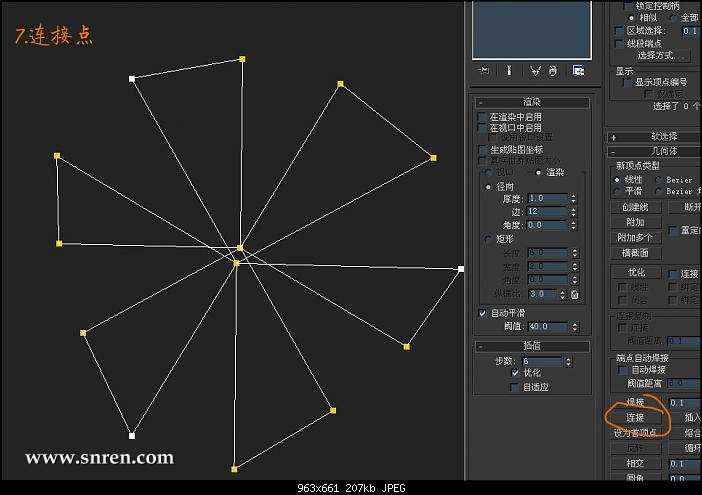
Task: Click the 相交 threshold field 0.1
Action: pyautogui.click(x=685, y=464)
